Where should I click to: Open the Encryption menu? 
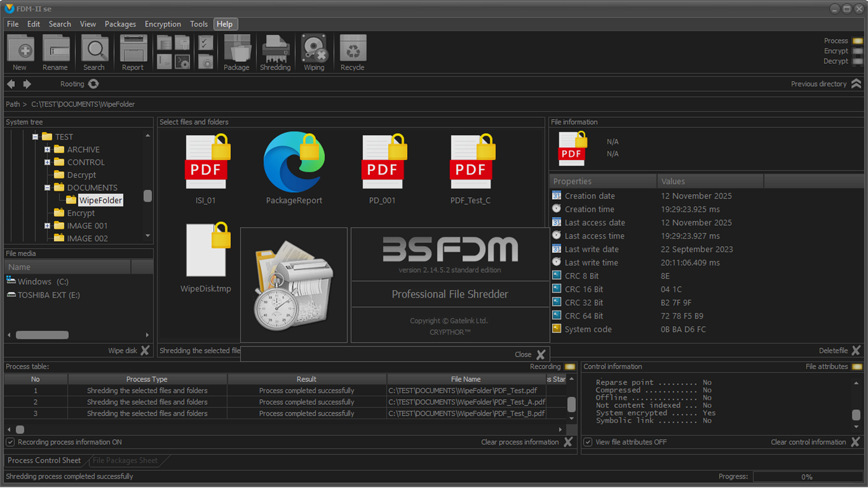pos(163,24)
